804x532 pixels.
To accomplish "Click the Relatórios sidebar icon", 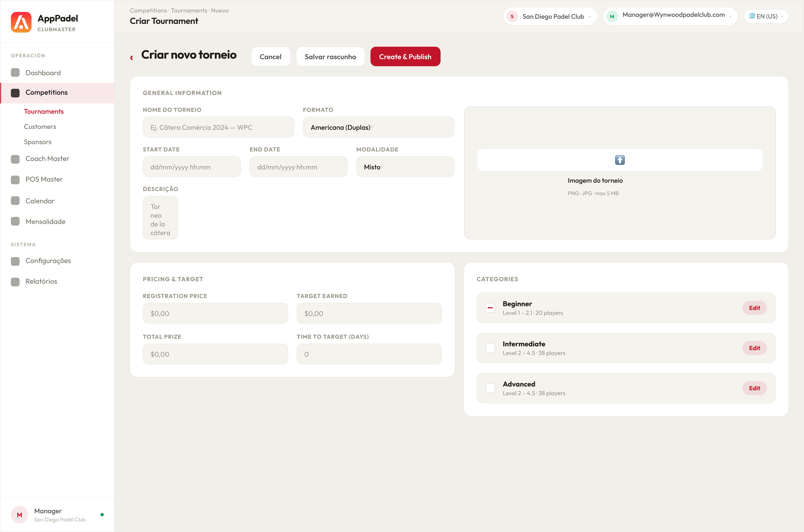I will point(15,282).
